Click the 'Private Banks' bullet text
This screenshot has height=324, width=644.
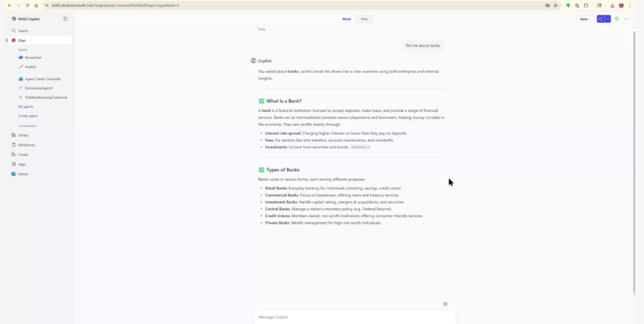323,223
